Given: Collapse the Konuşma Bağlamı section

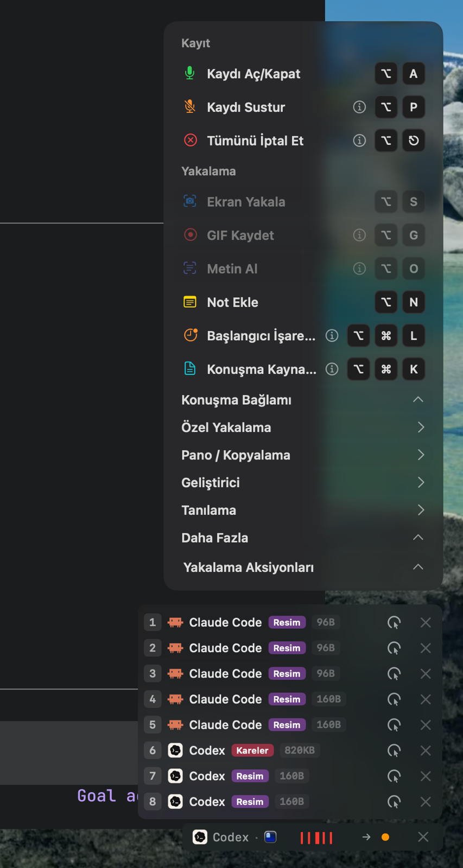Looking at the screenshot, I should [x=418, y=400].
